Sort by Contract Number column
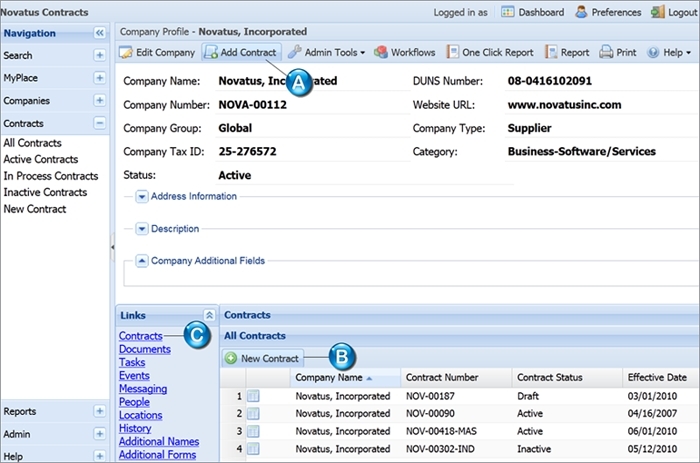The image size is (700, 463). click(456, 378)
